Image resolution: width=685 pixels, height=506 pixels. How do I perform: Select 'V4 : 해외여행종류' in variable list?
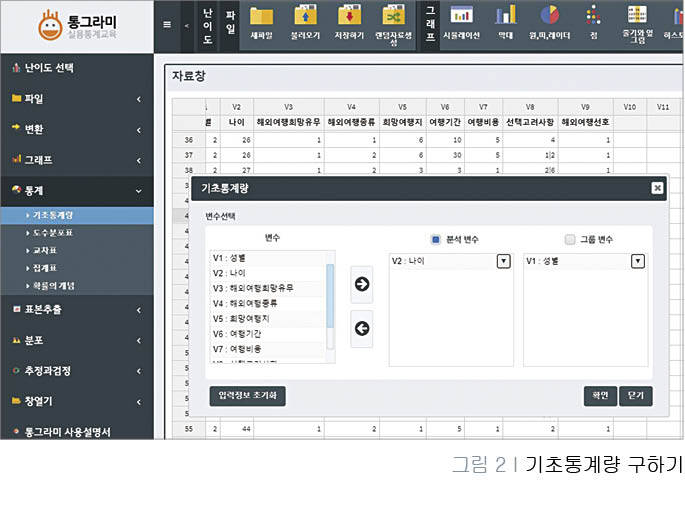(x=268, y=304)
